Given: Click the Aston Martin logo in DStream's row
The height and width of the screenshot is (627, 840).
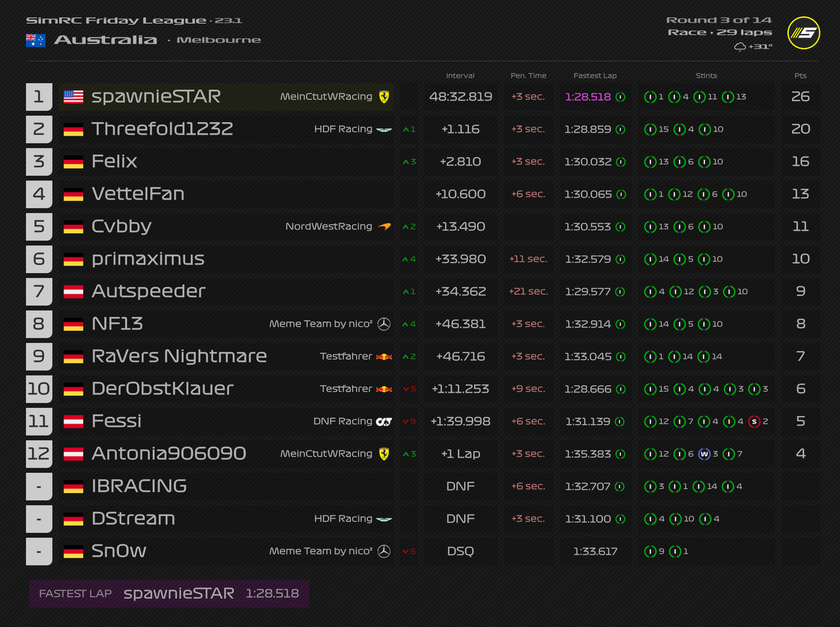Looking at the screenshot, I should pyautogui.click(x=384, y=518).
